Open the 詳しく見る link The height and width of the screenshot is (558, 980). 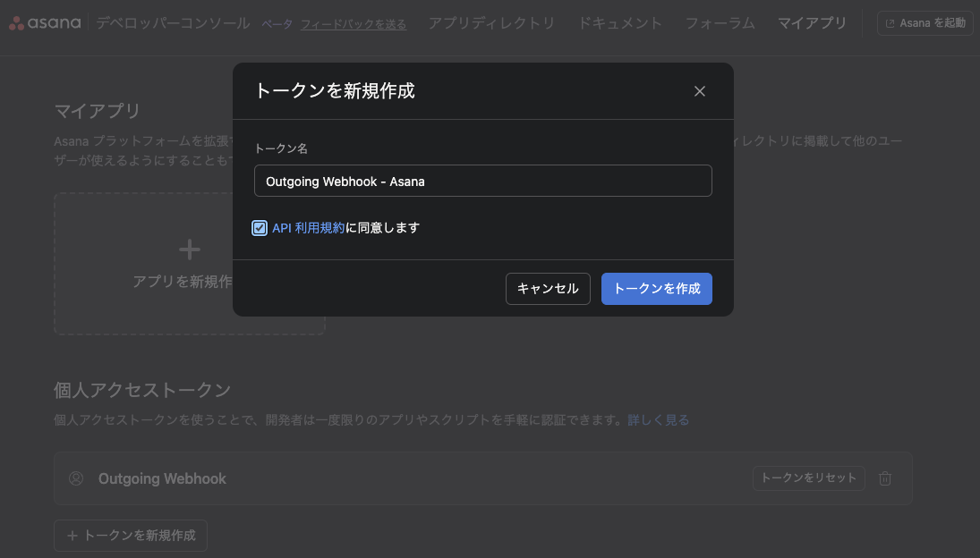point(658,420)
